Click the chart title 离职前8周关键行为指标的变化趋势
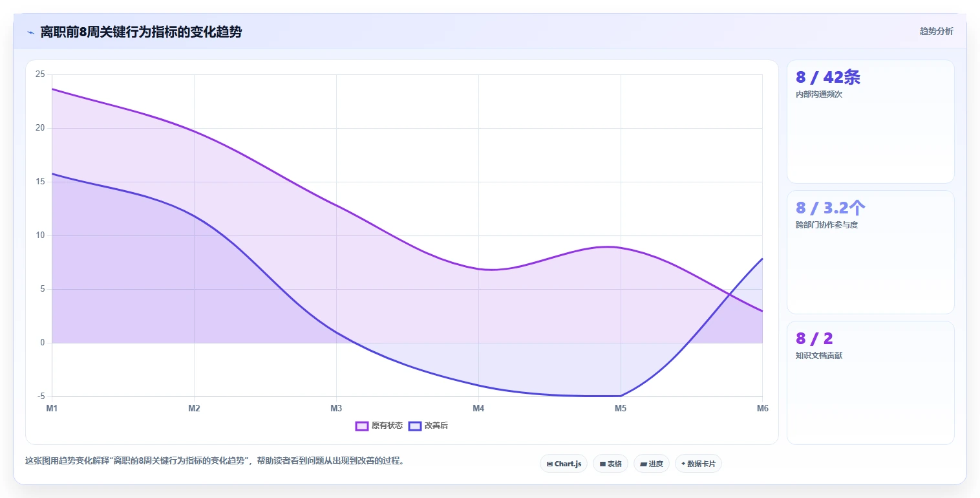Screen dimensions: 980x498 (141, 32)
